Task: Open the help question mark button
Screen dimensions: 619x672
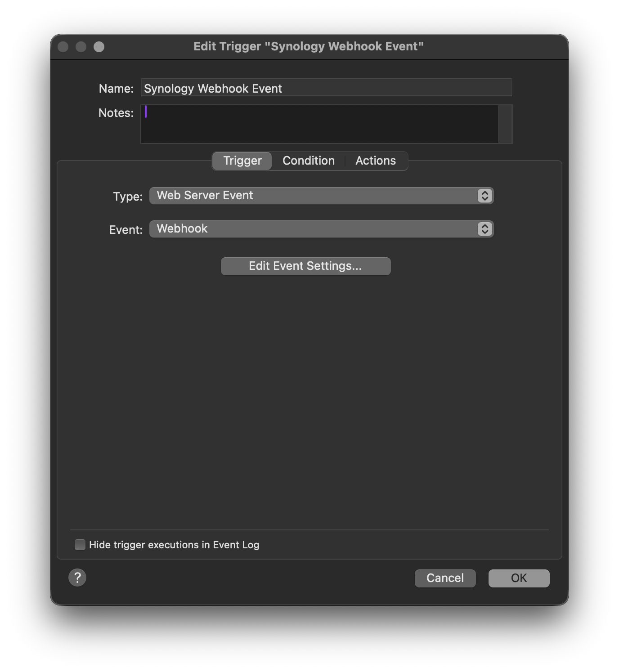Action: tap(77, 577)
